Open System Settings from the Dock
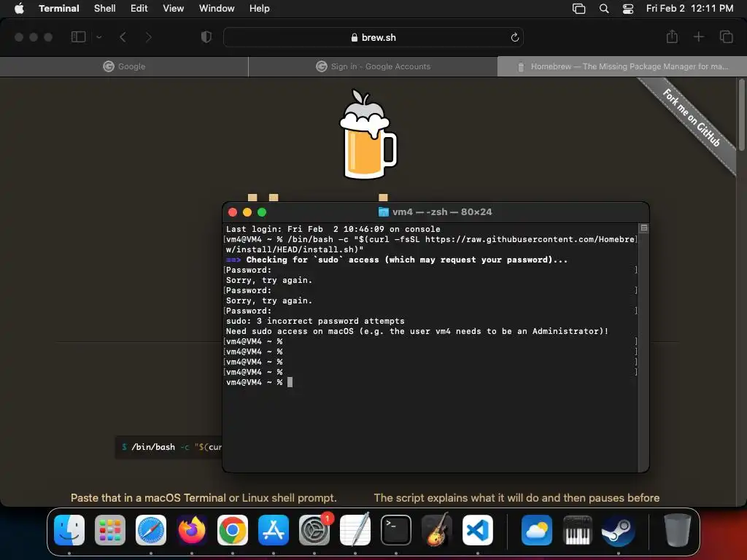This screenshot has width=747, height=560. (314, 530)
